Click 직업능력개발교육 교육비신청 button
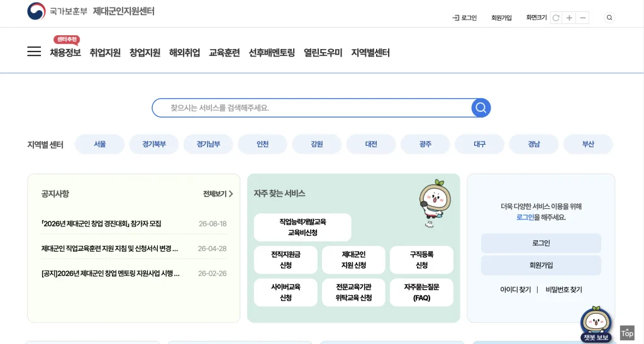644x344 pixels. (303, 227)
